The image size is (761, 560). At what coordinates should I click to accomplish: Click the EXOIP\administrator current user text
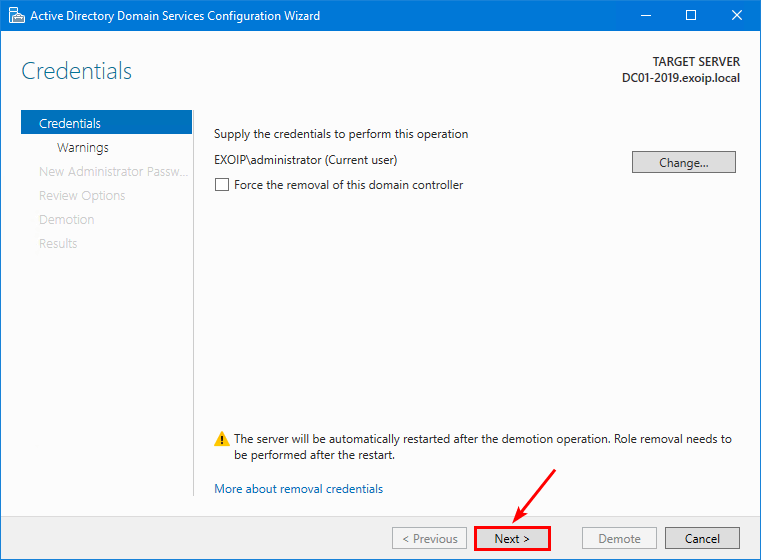[x=306, y=160]
